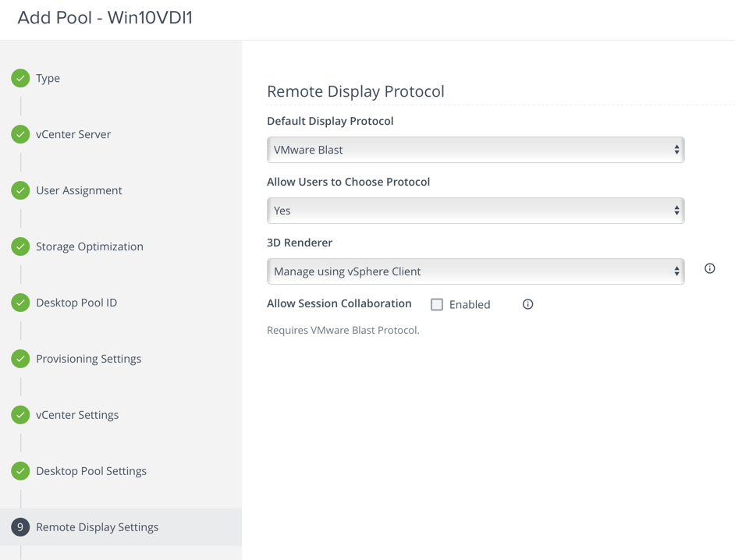This screenshot has height=560, width=735.
Task: Click the info icon next to Session Collaboration
Action: [527, 304]
